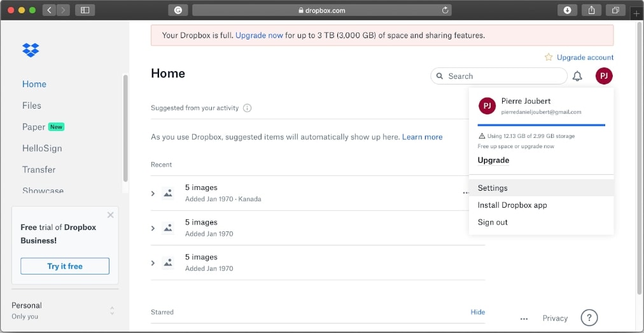Click the Safari downloads icon
This screenshot has width=644, height=333.
coord(567,10)
